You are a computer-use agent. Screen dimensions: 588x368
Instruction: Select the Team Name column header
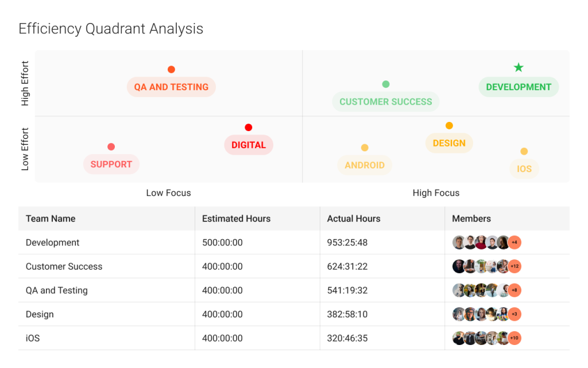click(50, 218)
